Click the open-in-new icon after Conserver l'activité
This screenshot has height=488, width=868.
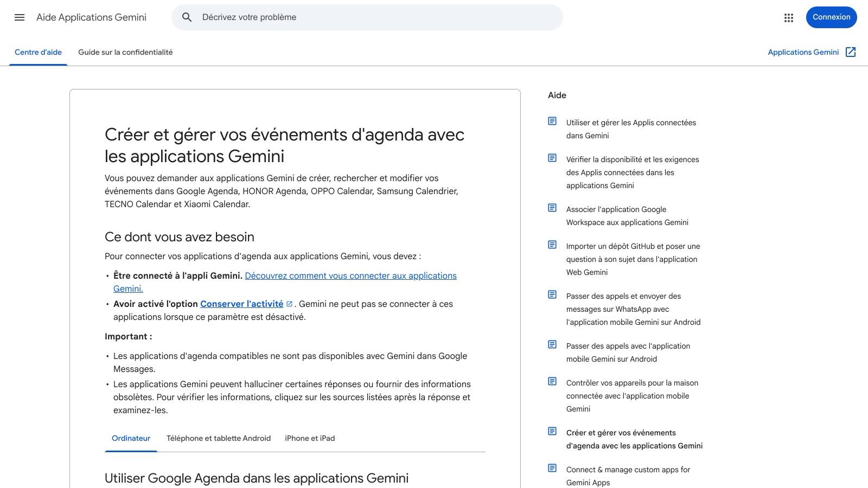coord(290,304)
